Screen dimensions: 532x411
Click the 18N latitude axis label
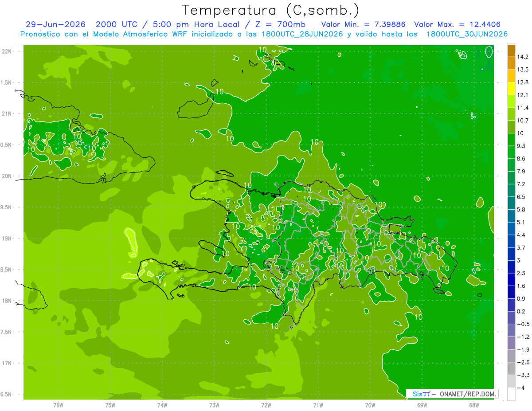(8, 301)
